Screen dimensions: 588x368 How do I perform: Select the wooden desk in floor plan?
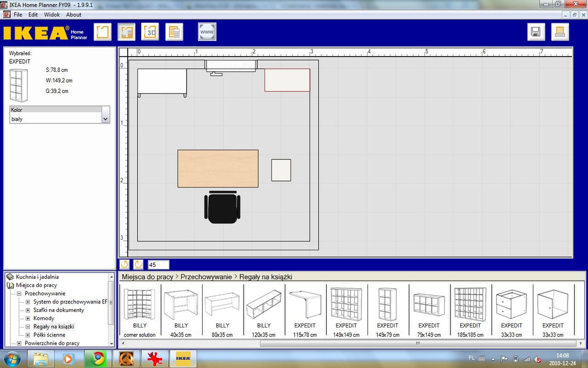[218, 168]
